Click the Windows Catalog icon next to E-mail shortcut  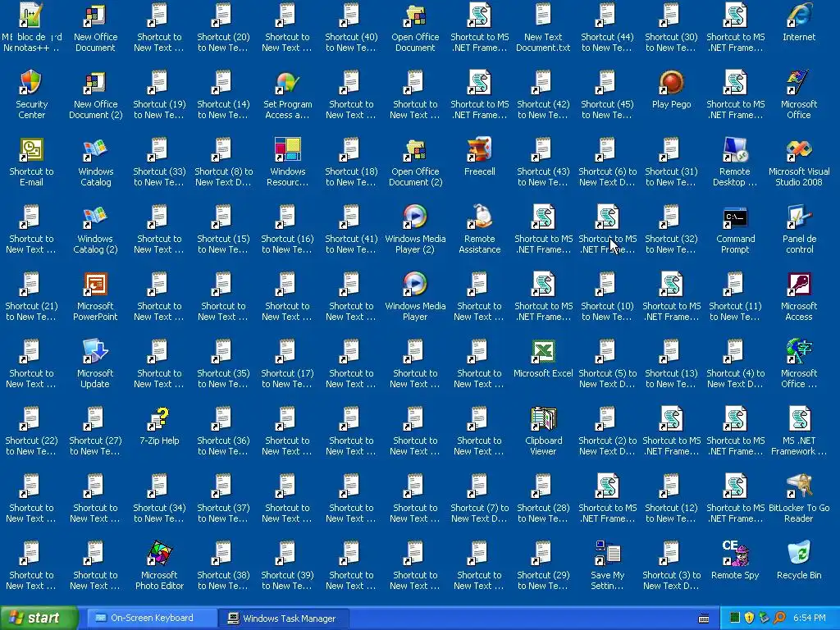point(95,162)
